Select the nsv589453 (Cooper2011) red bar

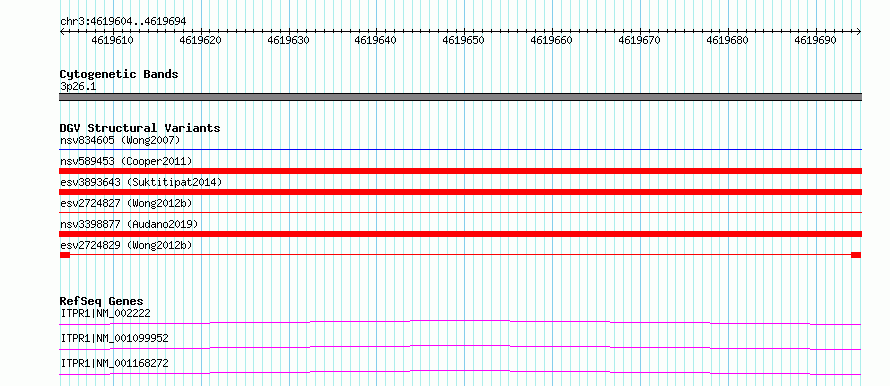[460, 171]
